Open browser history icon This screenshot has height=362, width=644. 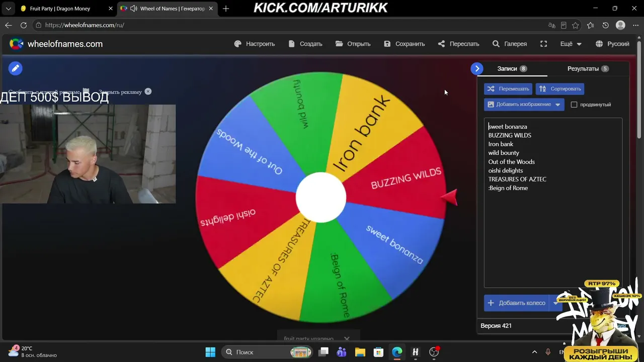click(x=606, y=25)
